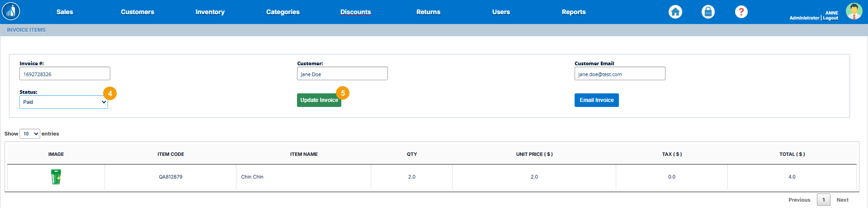Go to the Inventory menu
Image resolution: width=868 pixels, height=208 pixels.
pos(210,12)
